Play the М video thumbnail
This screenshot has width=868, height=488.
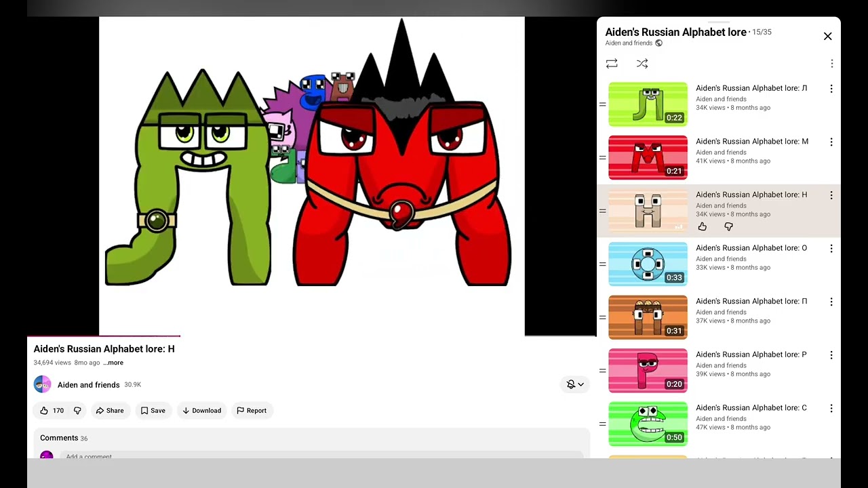[648, 158]
